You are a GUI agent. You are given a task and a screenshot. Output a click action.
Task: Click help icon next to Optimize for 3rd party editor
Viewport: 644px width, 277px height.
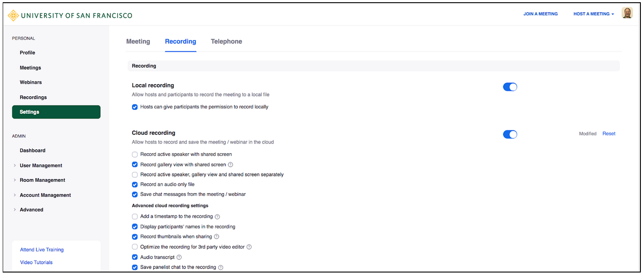click(249, 247)
